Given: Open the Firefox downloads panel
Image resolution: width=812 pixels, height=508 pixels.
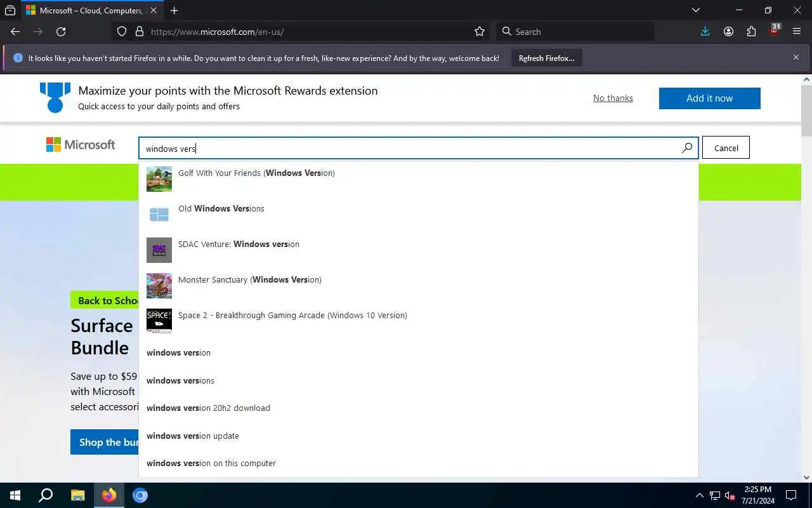Looking at the screenshot, I should pyautogui.click(x=705, y=32).
